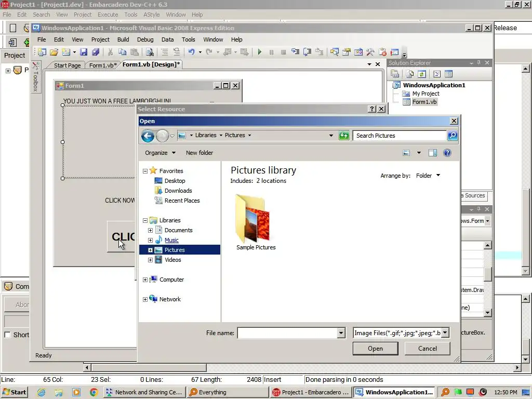The height and width of the screenshot is (399, 532).
Task: Click the Cancel button in Open dialog
Action: click(x=428, y=349)
